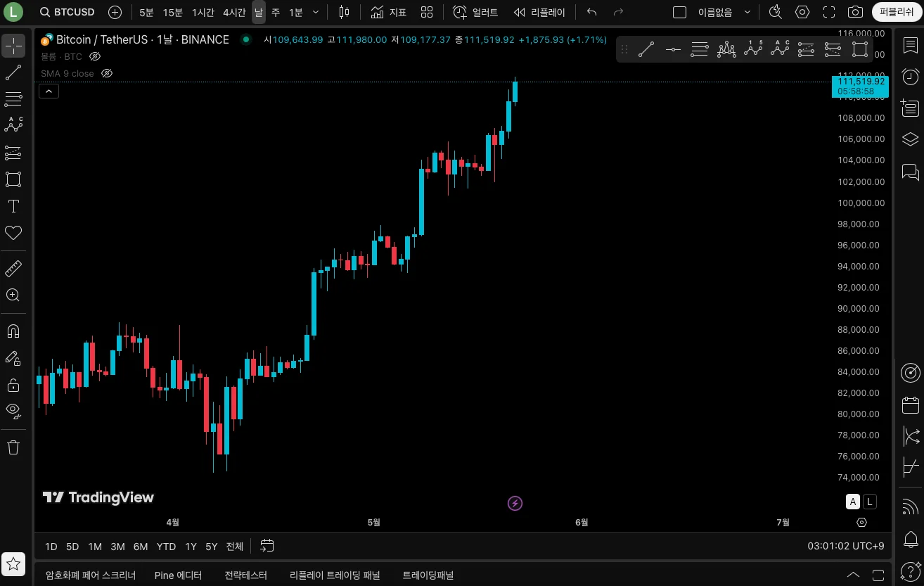
Task: Select the 1시간 timeframe
Action: pos(203,12)
